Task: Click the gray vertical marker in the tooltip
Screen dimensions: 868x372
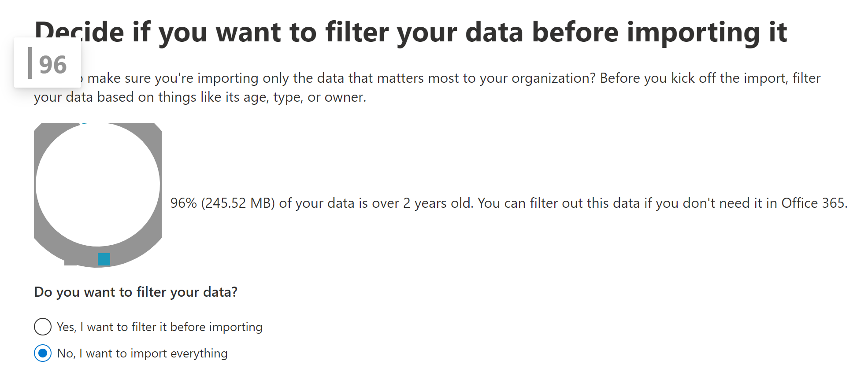Action: [30, 63]
